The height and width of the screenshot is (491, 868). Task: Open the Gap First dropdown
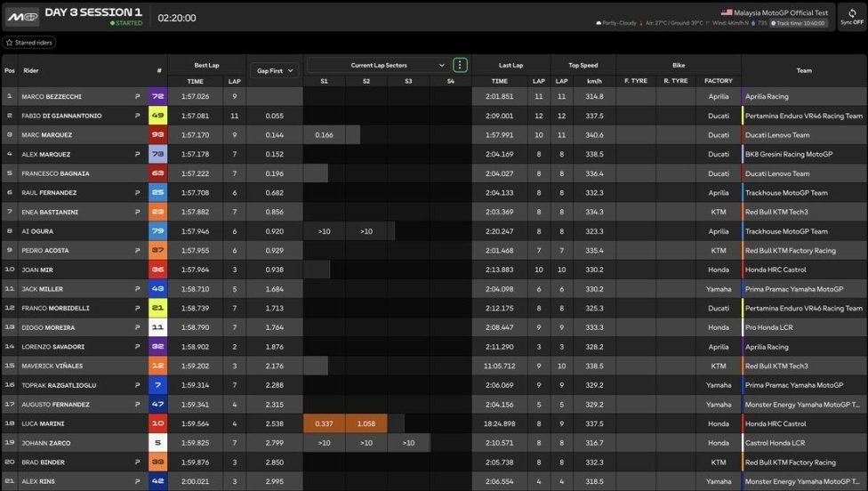275,71
